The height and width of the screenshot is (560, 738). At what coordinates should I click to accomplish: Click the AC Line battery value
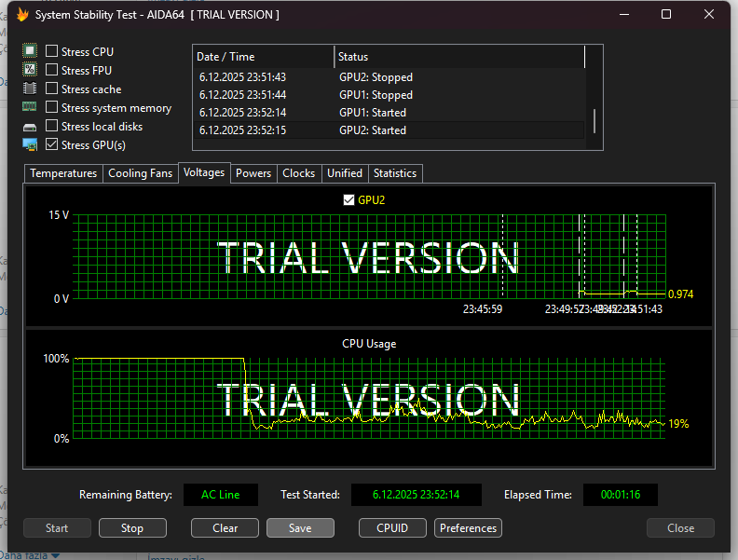pos(221,495)
